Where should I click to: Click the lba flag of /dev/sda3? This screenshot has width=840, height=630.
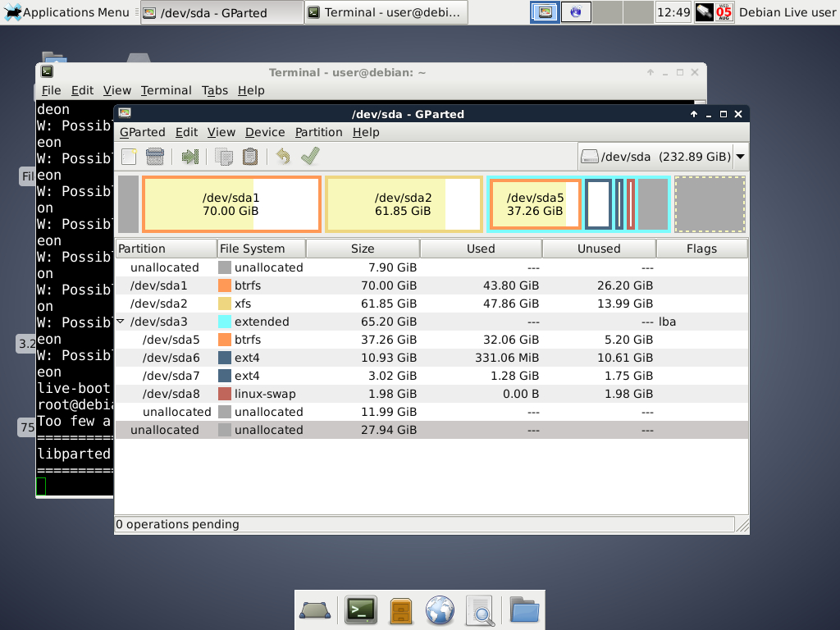click(x=667, y=322)
